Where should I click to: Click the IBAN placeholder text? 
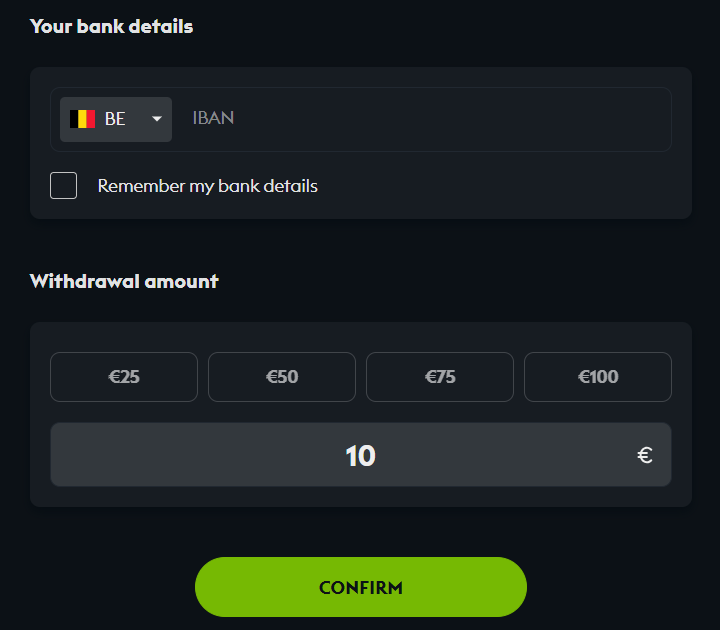tap(213, 118)
